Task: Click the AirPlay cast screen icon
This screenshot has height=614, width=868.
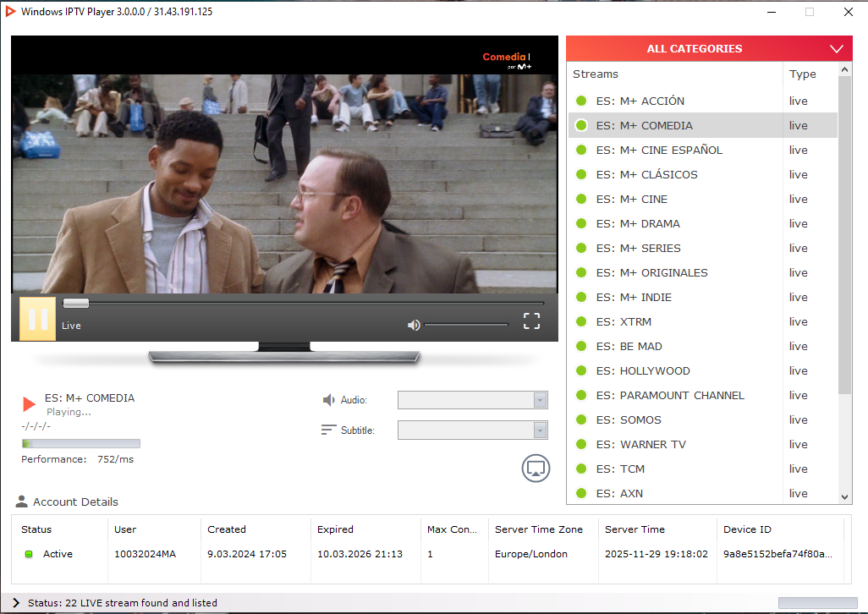Action: [x=536, y=468]
